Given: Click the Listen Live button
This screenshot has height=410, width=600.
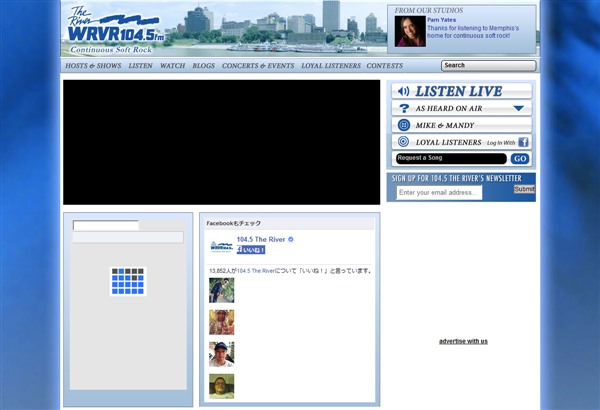Looking at the screenshot, I should click(461, 91).
